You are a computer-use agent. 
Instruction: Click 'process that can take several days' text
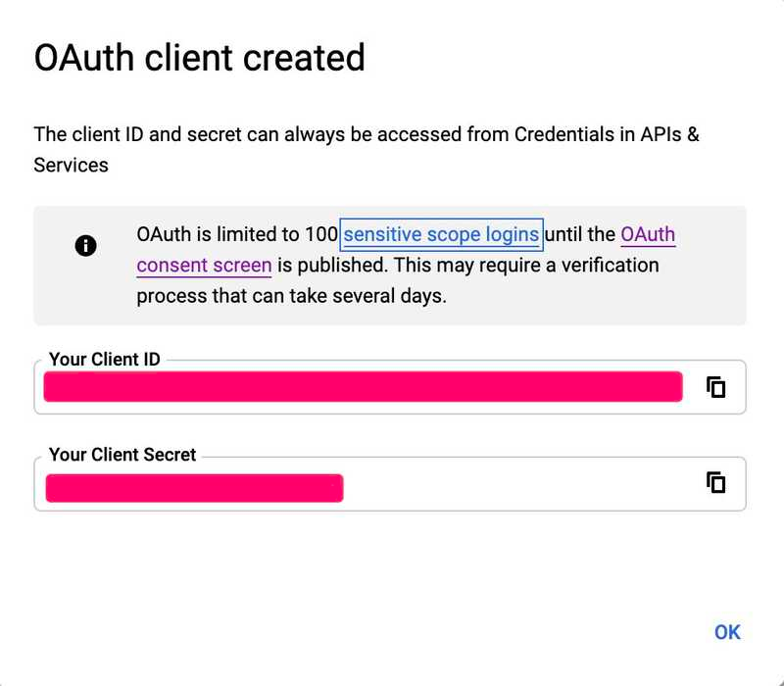(290, 296)
